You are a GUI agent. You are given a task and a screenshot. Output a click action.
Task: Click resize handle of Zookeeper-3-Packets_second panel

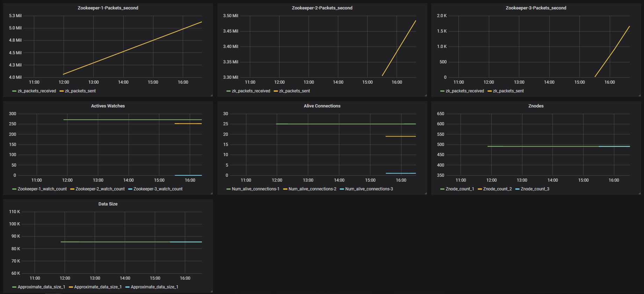[x=639, y=95]
